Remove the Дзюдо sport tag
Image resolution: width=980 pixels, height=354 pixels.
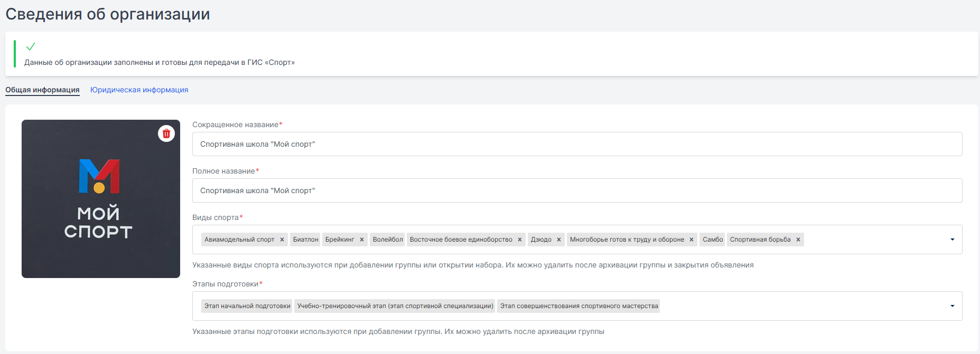point(559,240)
